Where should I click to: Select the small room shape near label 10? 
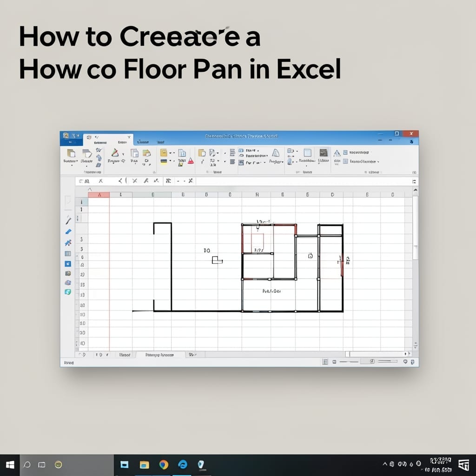pyautogui.click(x=217, y=260)
